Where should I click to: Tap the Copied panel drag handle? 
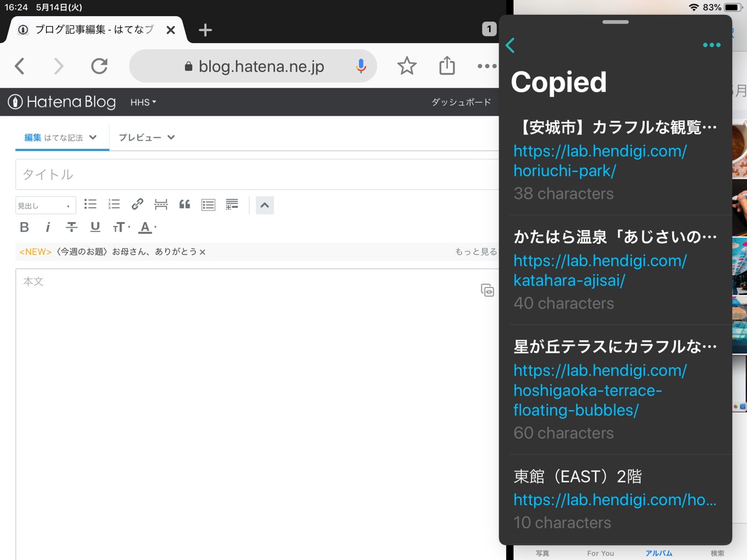pos(616,22)
